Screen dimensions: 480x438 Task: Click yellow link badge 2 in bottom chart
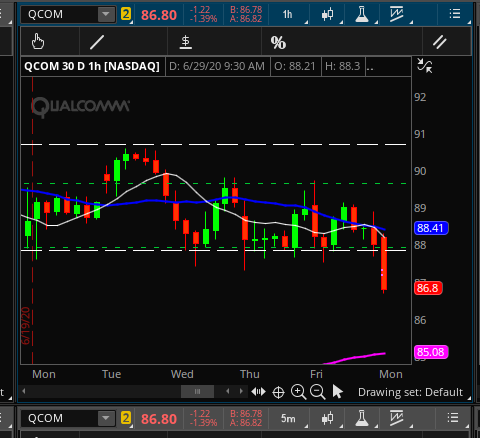126,418
